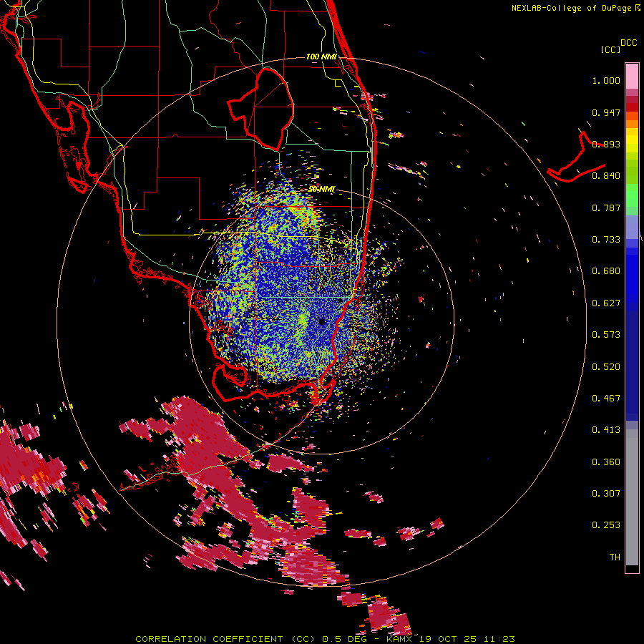Image resolution: width=644 pixels, height=644 pixels.
Task: Select the 0.840 scale value
Action: 606,176
